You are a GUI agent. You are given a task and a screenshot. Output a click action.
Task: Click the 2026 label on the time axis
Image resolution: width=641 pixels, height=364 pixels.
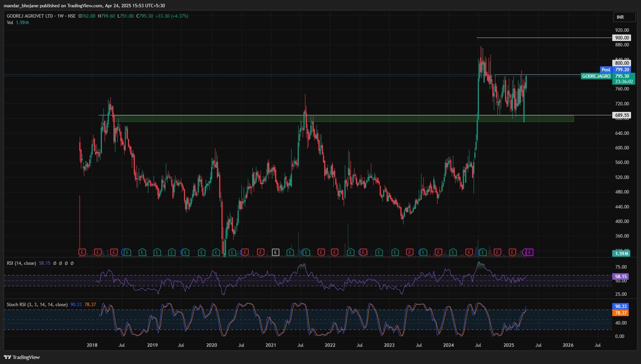click(x=568, y=345)
